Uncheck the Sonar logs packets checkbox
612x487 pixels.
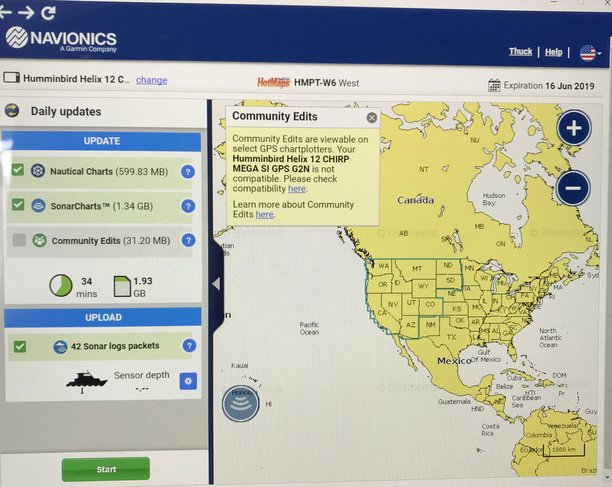coord(20,346)
